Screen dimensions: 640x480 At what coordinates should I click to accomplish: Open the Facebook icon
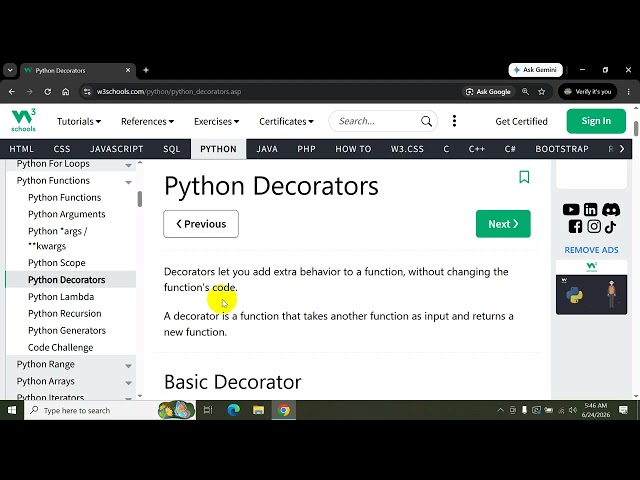pyautogui.click(x=575, y=227)
